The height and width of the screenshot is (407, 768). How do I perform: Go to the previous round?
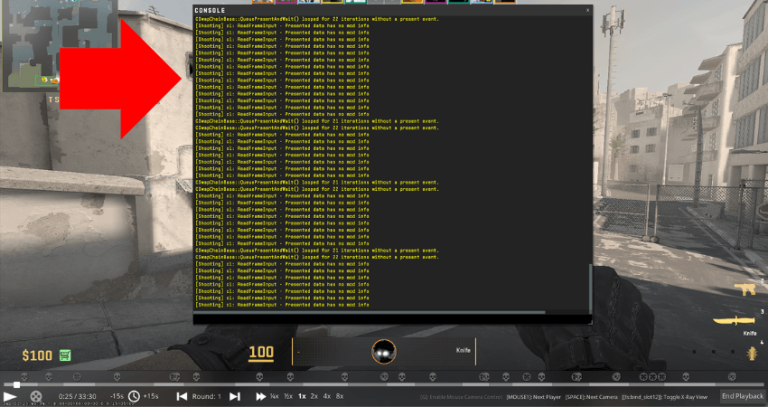click(182, 396)
